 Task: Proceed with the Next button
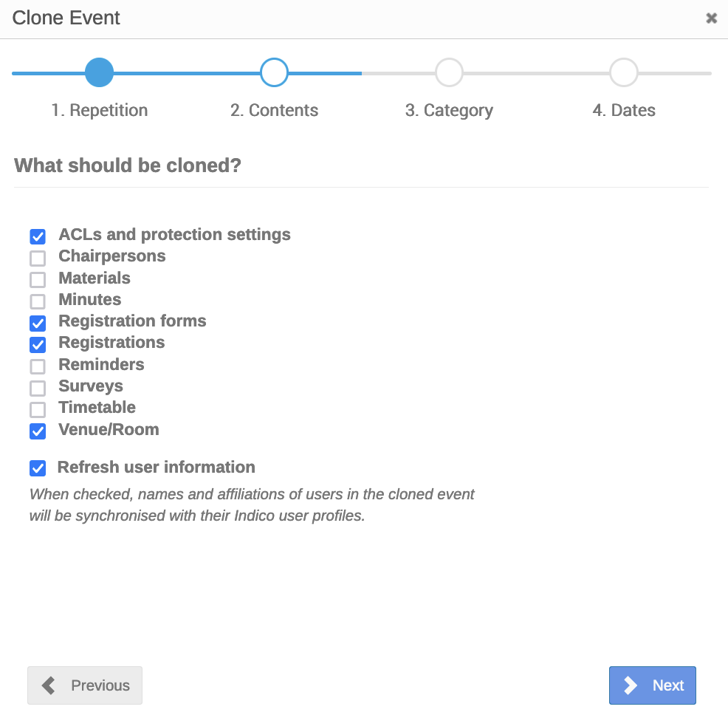pyautogui.click(x=653, y=685)
